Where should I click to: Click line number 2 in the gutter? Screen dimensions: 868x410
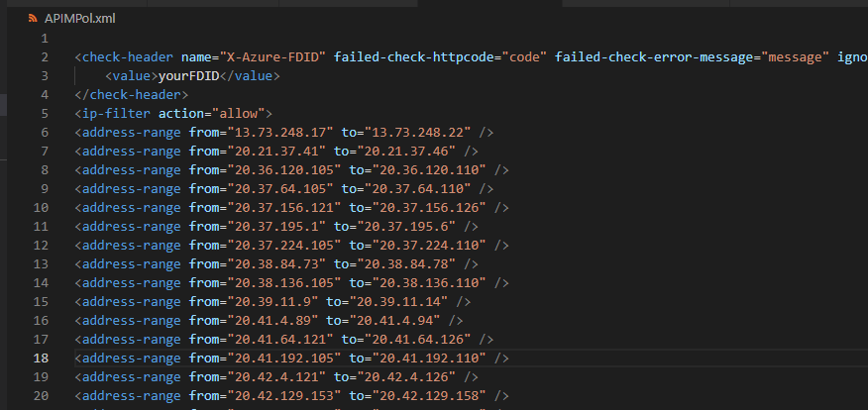(45, 57)
